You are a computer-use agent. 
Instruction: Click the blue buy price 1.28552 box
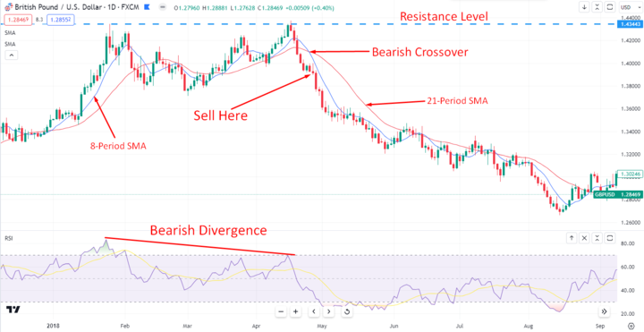tap(61, 19)
